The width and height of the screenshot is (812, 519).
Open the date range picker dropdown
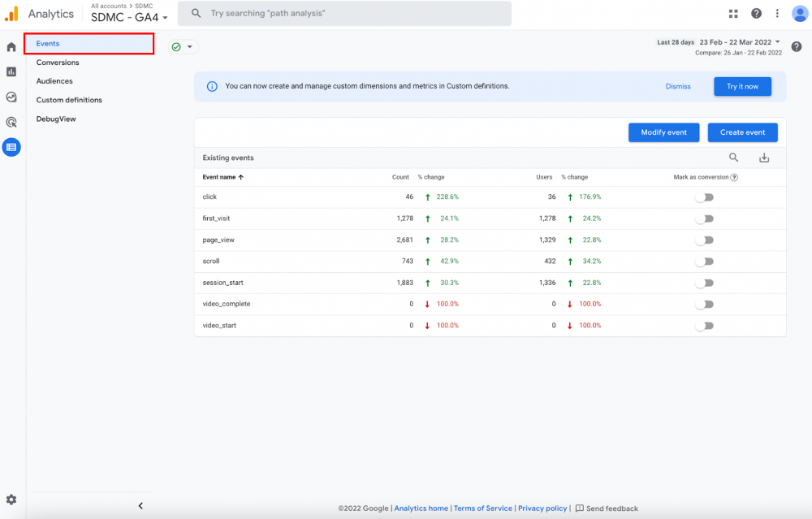point(740,42)
